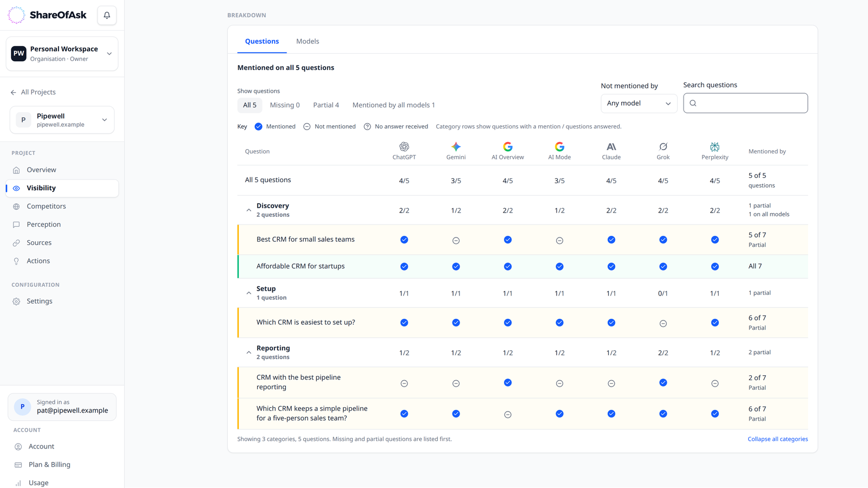868x488 pixels.
Task: Click the Gemini not-mentioned icon for Best CRM for small sales teams
Action: 456,240
